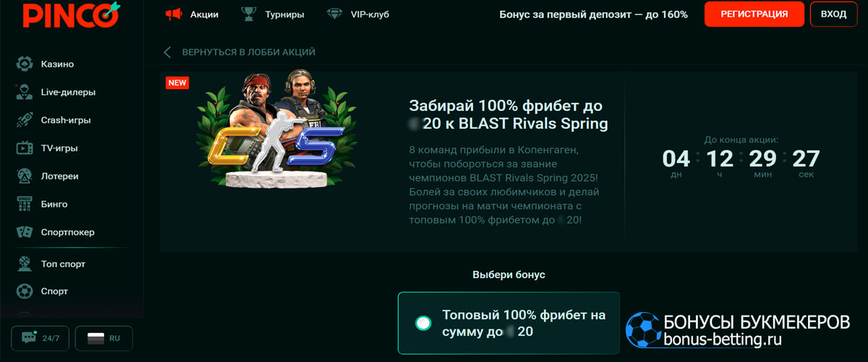Go back via ВЕРНУТЬСЯ В ЛОББИ АКЦИЙ arrow
This screenshot has height=362, width=868.
coord(167,52)
